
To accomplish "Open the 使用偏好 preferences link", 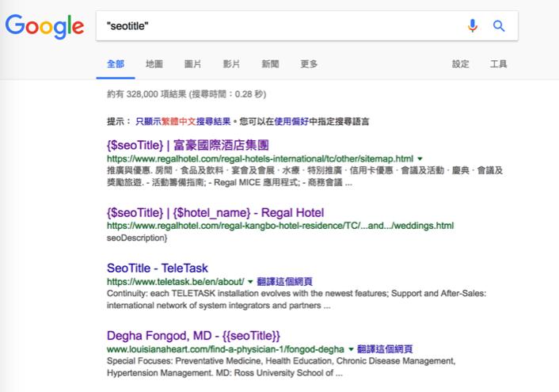I will 291,122.
